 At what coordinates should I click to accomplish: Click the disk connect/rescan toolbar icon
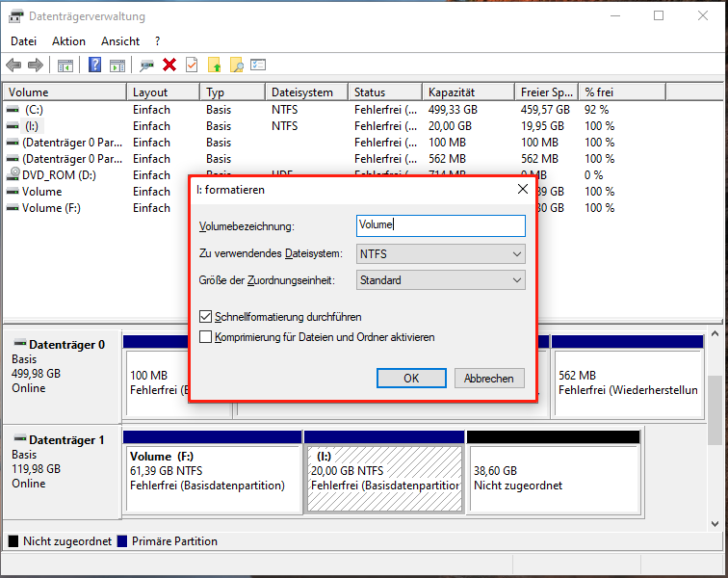point(146,66)
